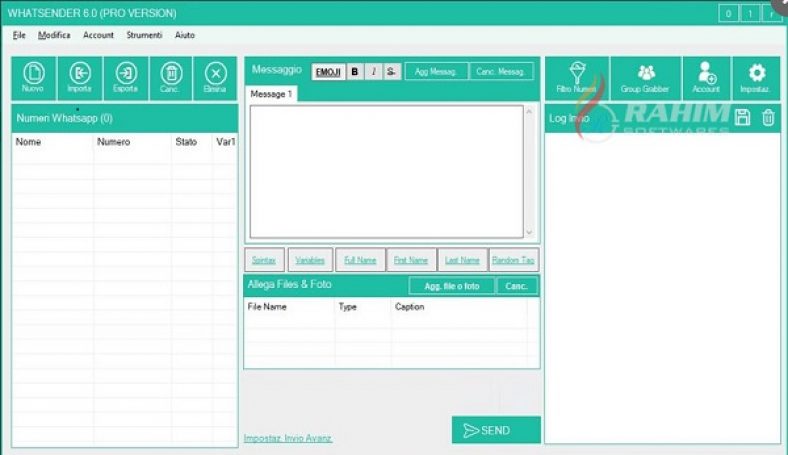The height and width of the screenshot is (455, 788).
Task: Click the SEND button
Action: click(496, 430)
